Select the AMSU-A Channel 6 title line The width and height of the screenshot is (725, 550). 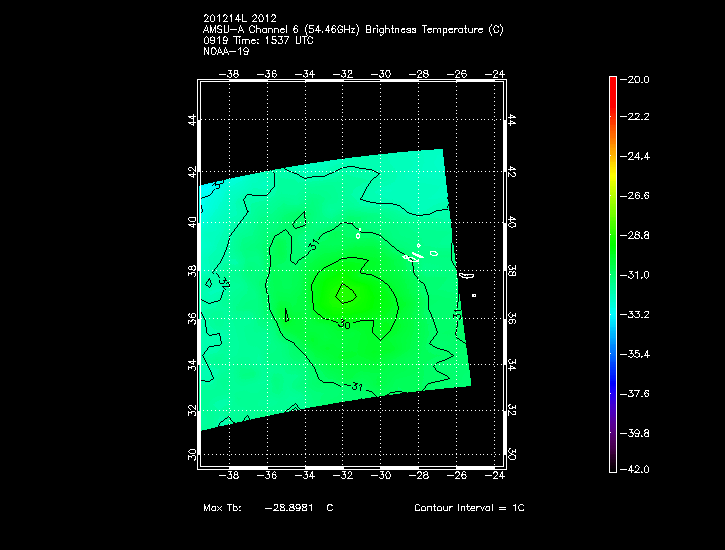click(x=353, y=30)
